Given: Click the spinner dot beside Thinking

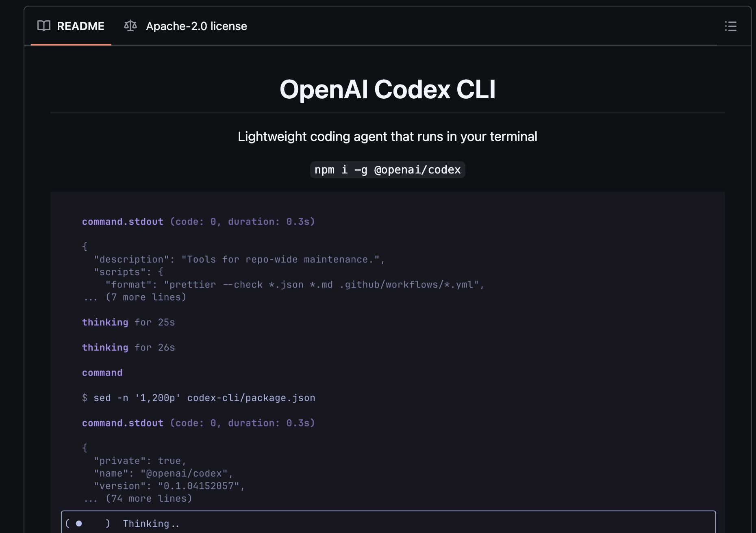Looking at the screenshot, I should click(x=79, y=524).
